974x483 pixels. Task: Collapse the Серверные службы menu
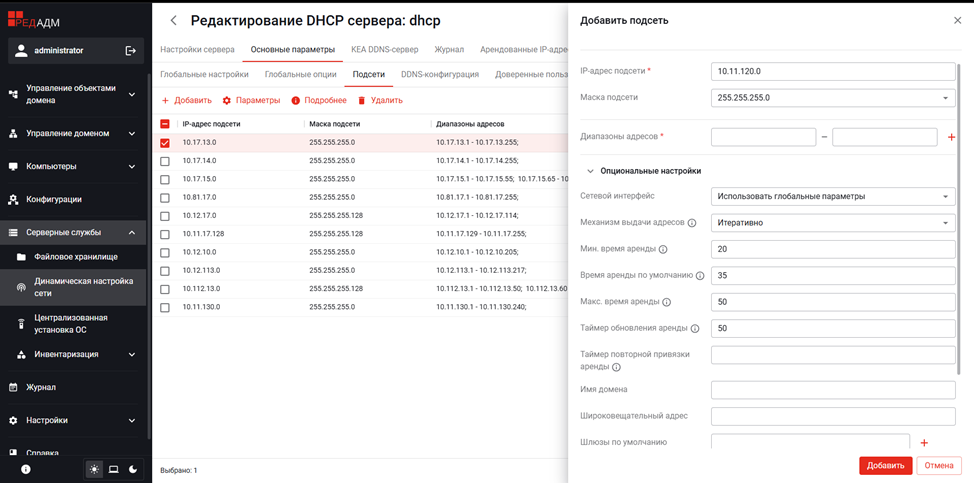132,233
